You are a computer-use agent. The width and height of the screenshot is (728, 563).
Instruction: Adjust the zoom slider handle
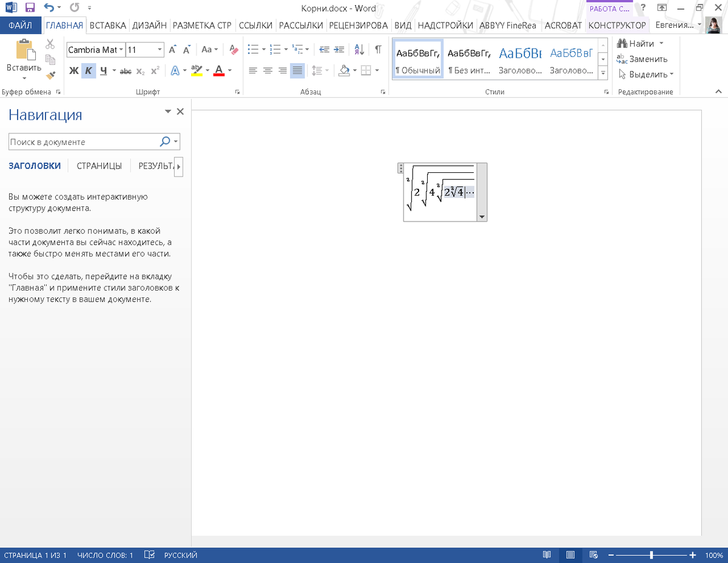pyautogui.click(x=652, y=555)
